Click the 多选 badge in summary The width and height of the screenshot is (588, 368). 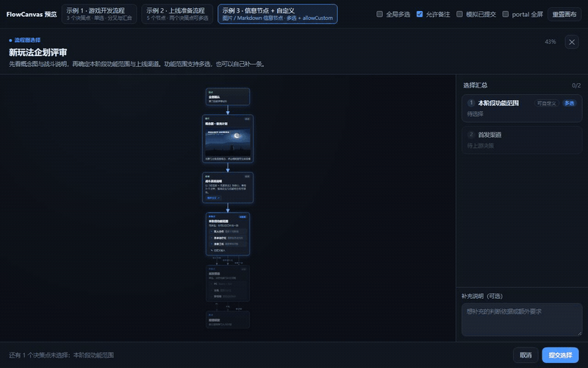pos(569,103)
